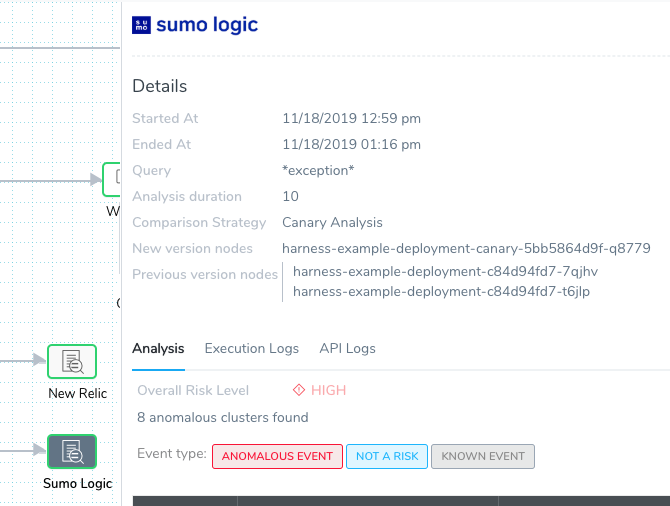Click previous node c84d94fd7-t6jlp
This screenshot has width=670, height=506.
tap(441, 291)
